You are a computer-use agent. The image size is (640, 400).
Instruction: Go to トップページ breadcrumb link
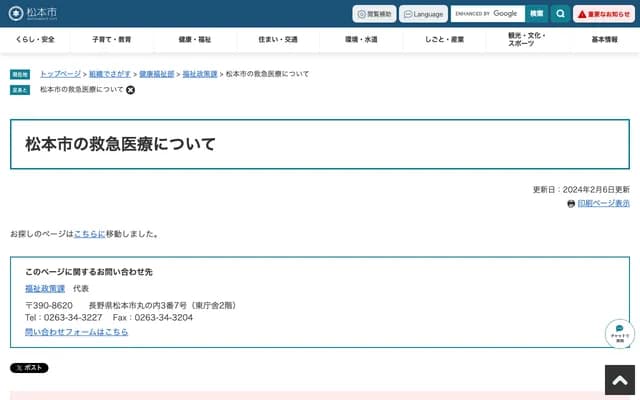pos(60,74)
